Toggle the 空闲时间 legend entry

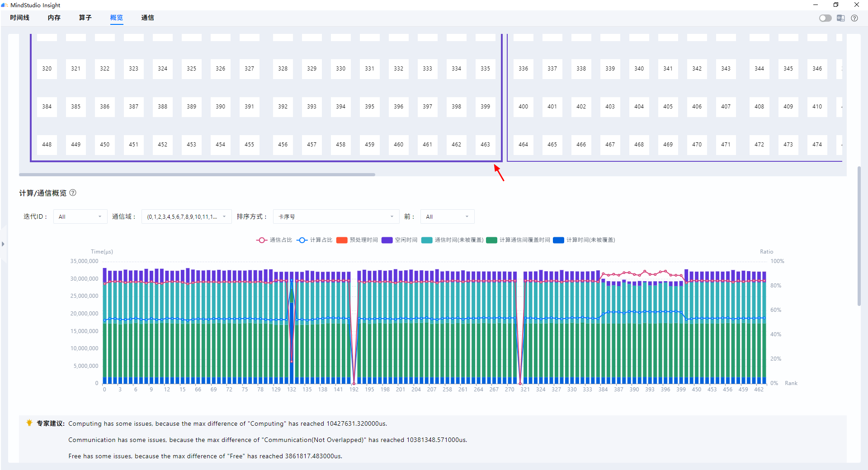click(x=400, y=240)
